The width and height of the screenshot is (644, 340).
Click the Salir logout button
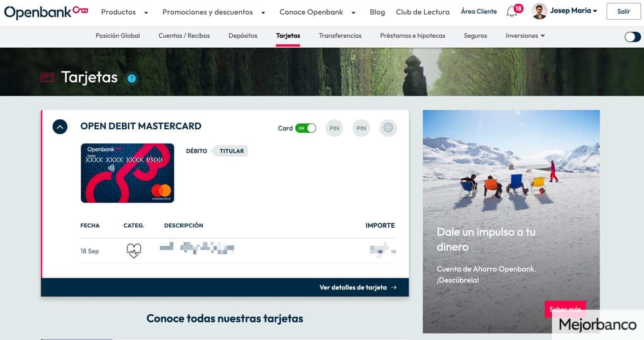pos(624,11)
